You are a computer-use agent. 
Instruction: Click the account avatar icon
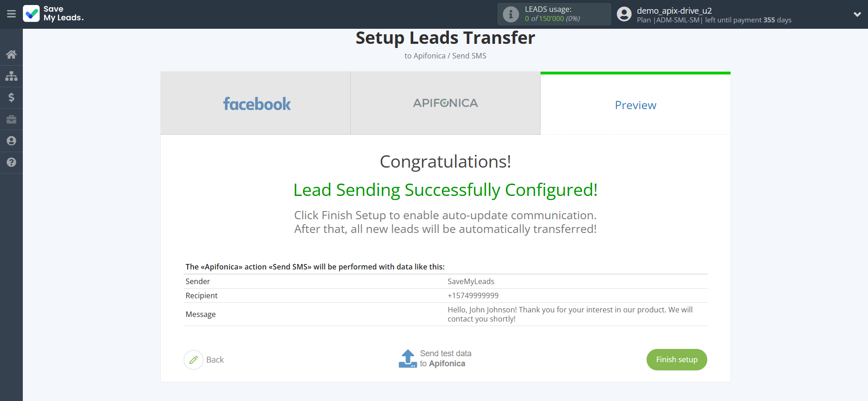624,14
